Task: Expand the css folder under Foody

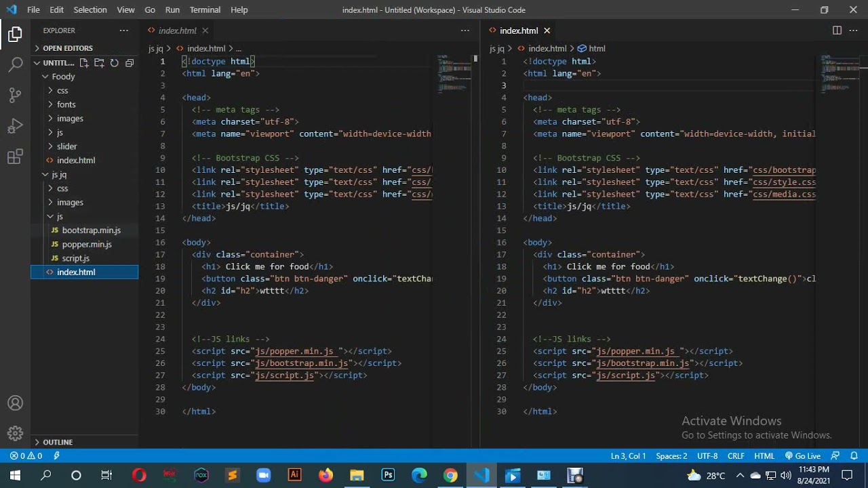Action: [x=62, y=91]
